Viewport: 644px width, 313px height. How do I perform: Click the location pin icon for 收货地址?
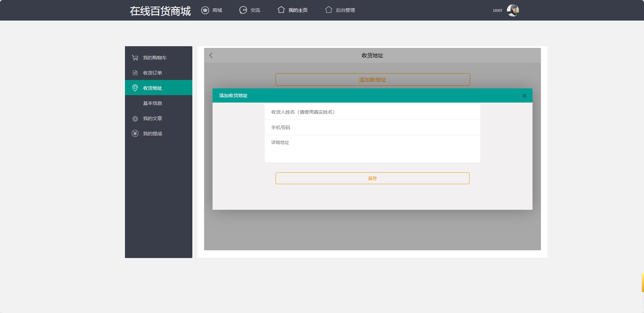135,88
